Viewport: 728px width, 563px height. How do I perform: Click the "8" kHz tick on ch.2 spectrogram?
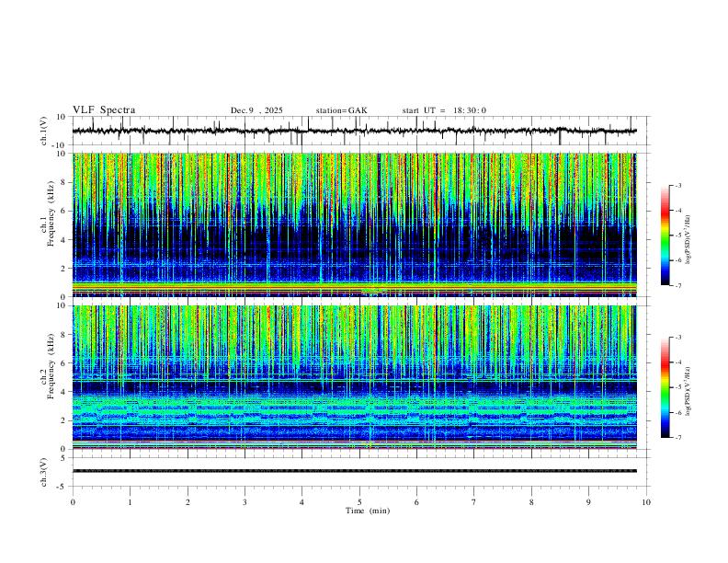point(64,335)
